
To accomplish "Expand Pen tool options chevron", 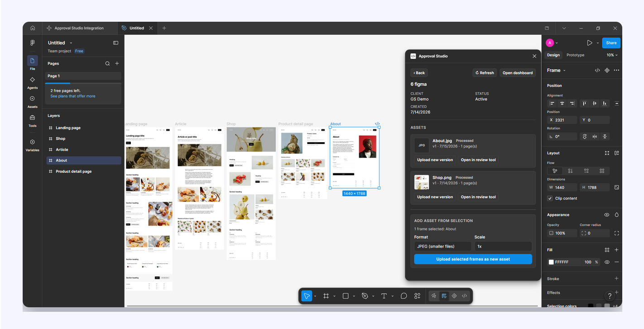I will coord(373,296).
